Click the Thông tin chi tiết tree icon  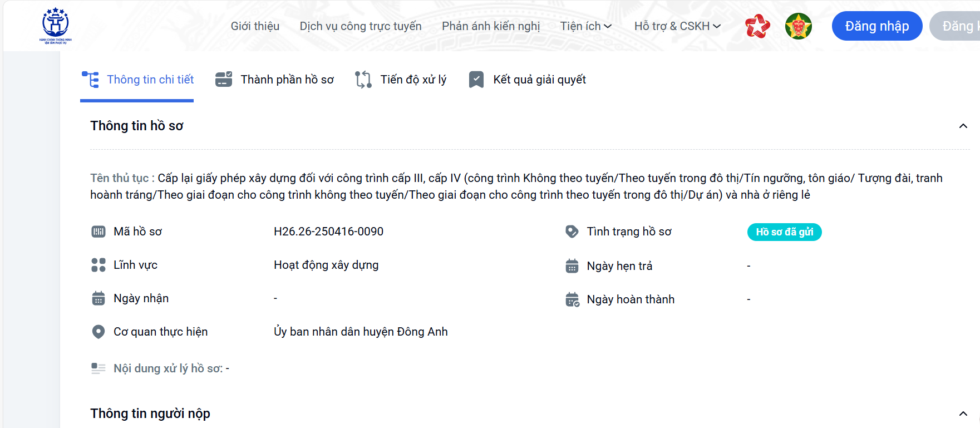point(90,80)
